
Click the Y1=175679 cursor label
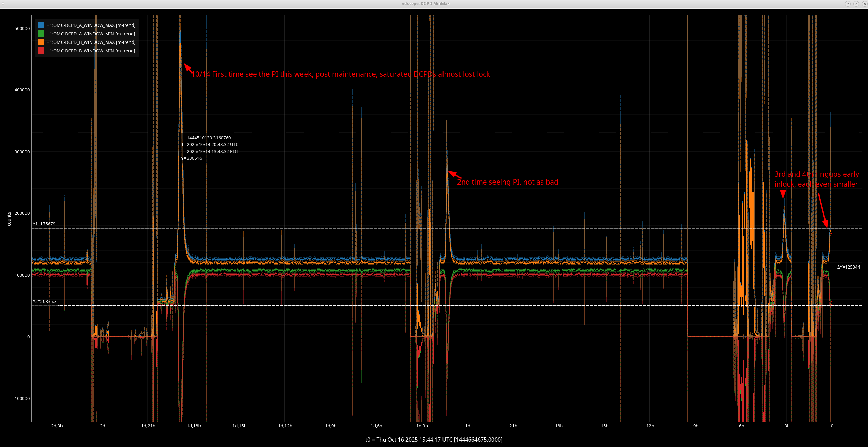point(44,224)
